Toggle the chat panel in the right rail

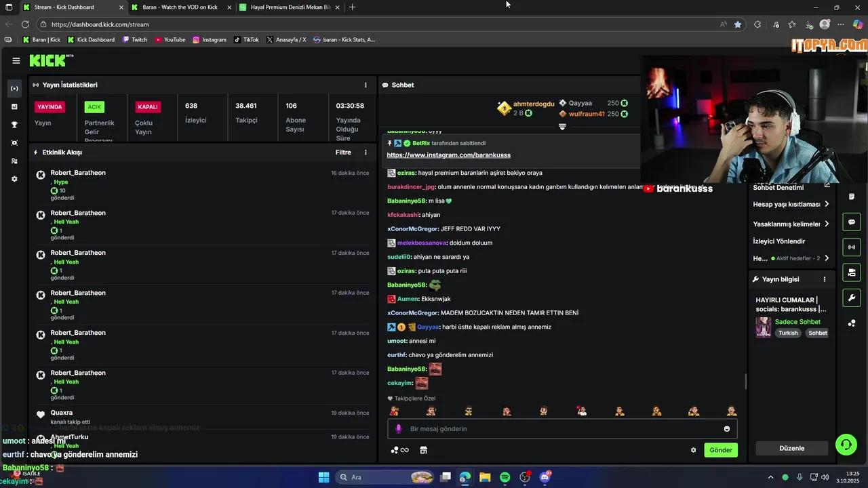(x=851, y=222)
